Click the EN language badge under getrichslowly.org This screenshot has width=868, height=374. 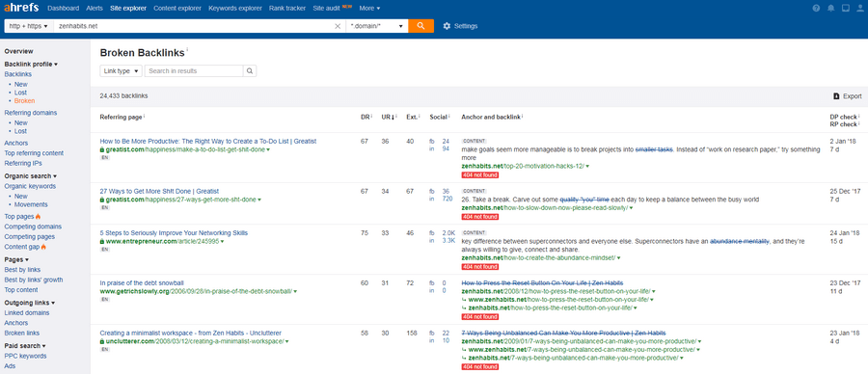[104, 300]
